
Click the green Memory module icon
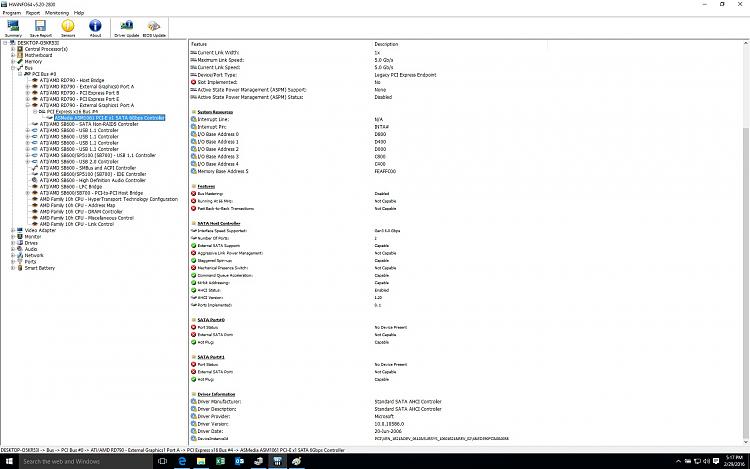[20, 61]
